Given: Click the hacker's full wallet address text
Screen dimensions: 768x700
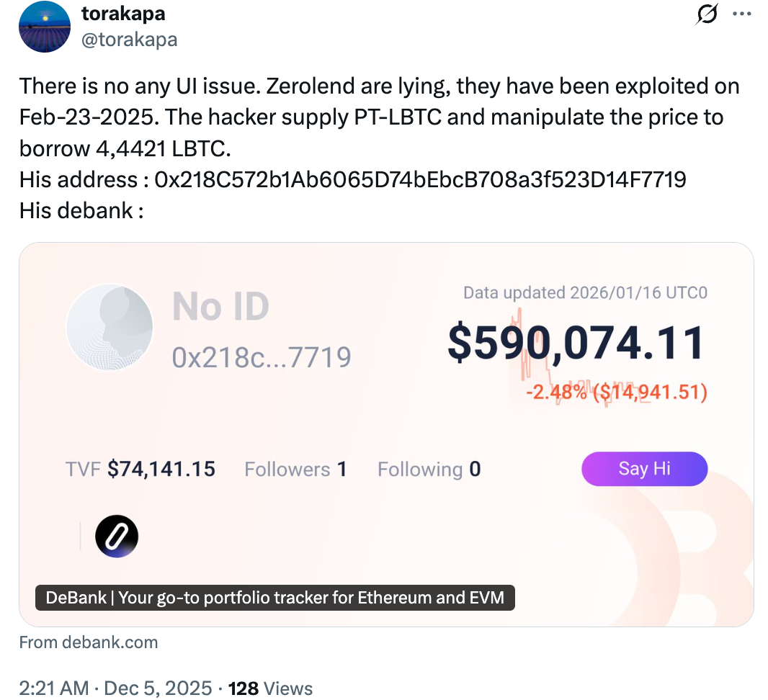Looking at the screenshot, I should (x=420, y=179).
